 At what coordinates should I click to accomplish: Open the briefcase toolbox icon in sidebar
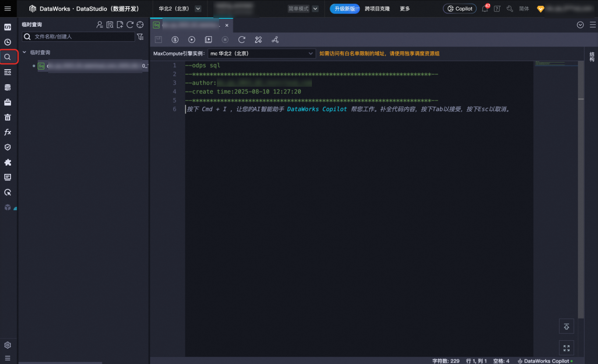(x=7, y=102)
